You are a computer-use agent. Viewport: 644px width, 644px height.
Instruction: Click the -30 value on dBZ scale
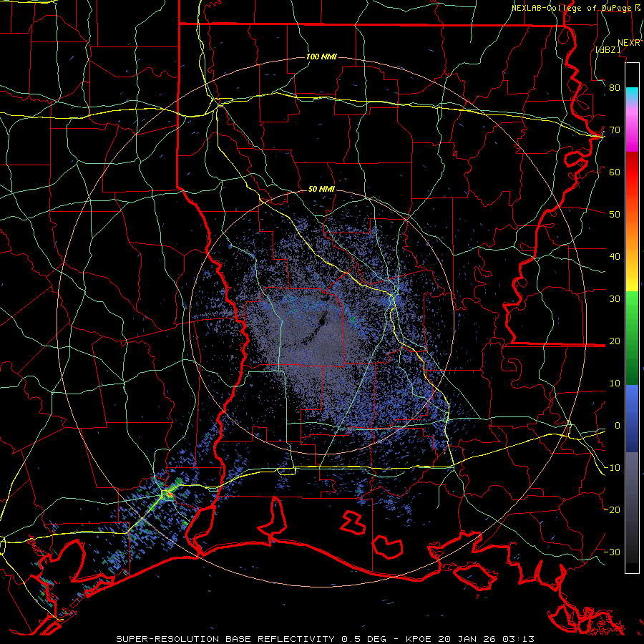(x=612, y=552)
